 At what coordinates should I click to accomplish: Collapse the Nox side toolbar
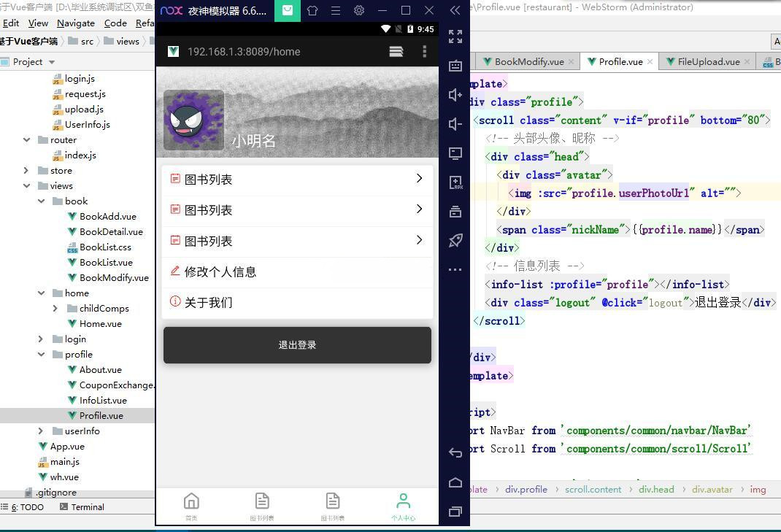pos(455,10)
